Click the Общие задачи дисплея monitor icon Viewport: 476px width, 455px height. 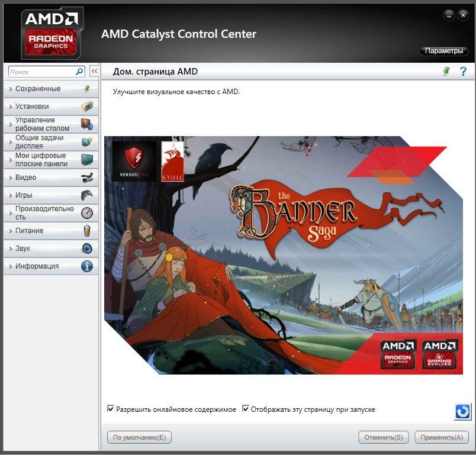coord(87,141)
